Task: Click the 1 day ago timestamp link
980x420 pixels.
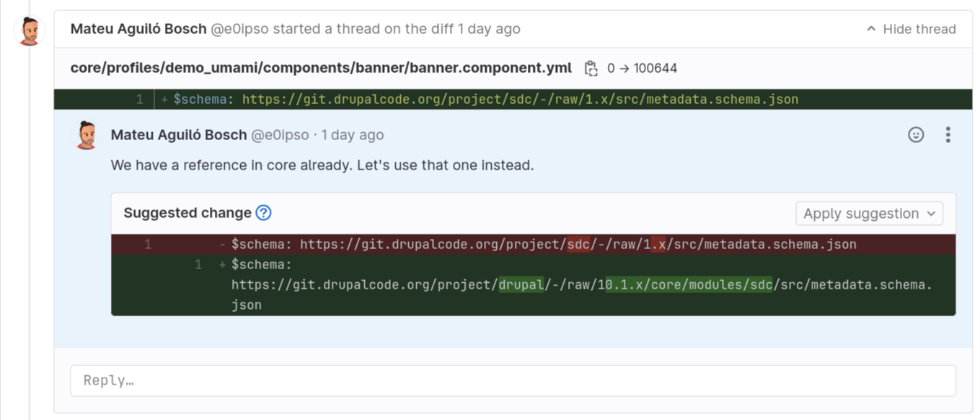Action: coord(353,135)
